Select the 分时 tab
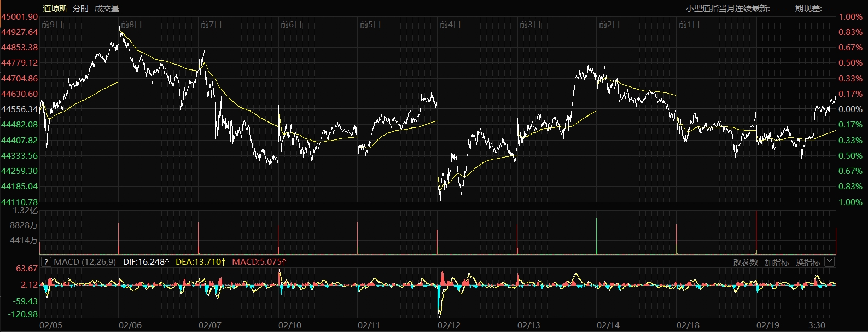This screenshot has width=868, height=332. point(80,8)
